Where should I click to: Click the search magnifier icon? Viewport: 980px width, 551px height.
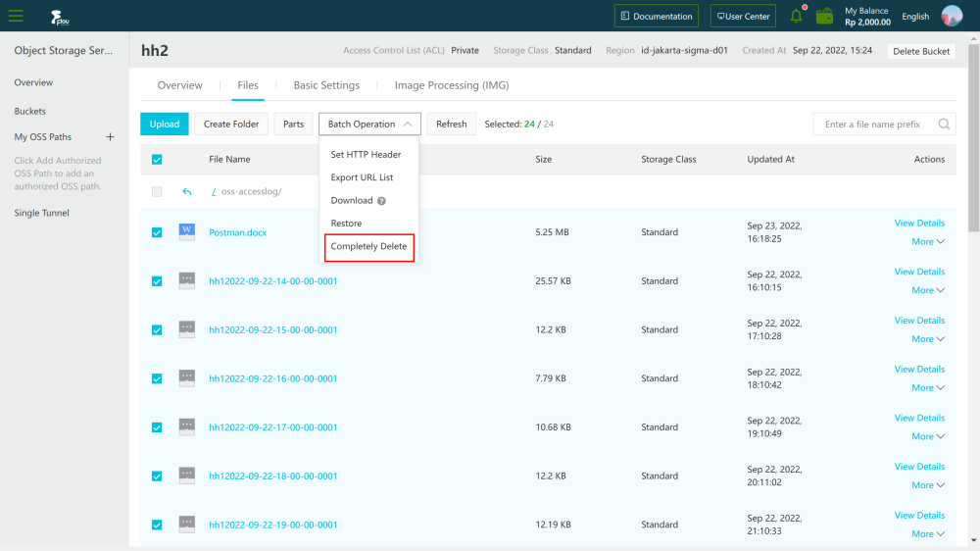(944, 124)
